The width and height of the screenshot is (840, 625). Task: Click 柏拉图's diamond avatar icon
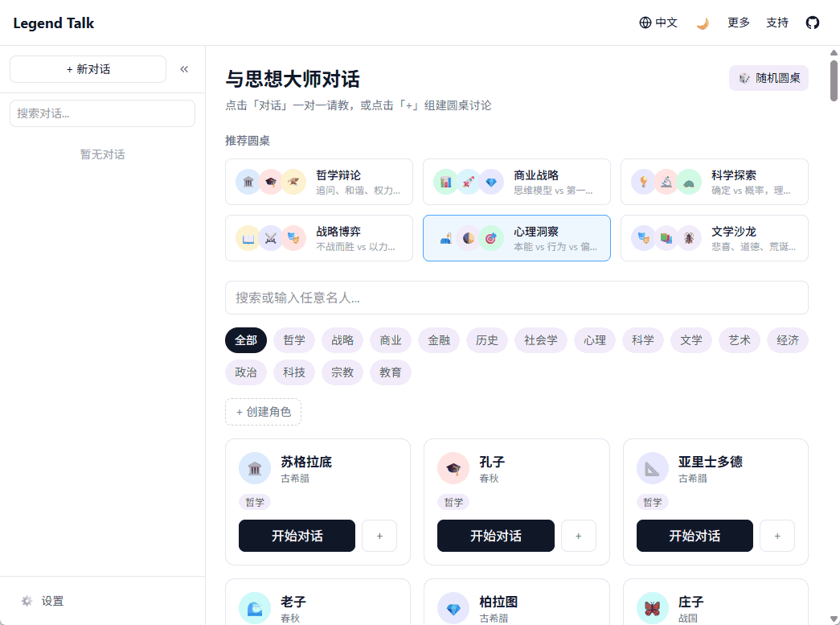coord(453,608)
